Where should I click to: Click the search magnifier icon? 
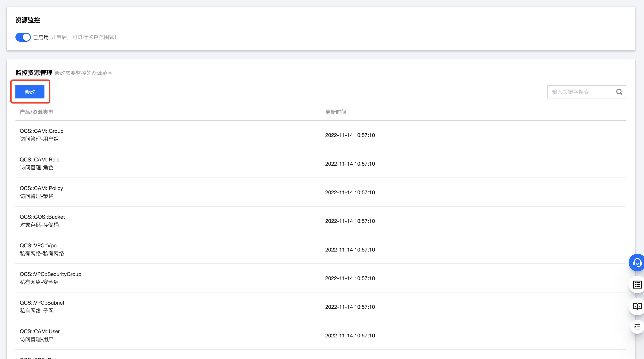(x=619, y=92)
